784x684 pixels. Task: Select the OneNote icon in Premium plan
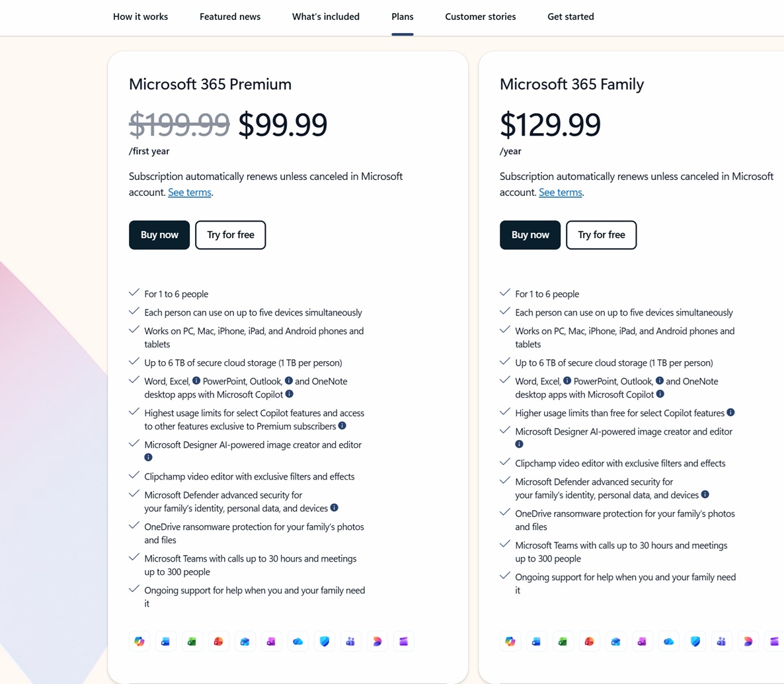pyautogui.click(x=271, y=641)
